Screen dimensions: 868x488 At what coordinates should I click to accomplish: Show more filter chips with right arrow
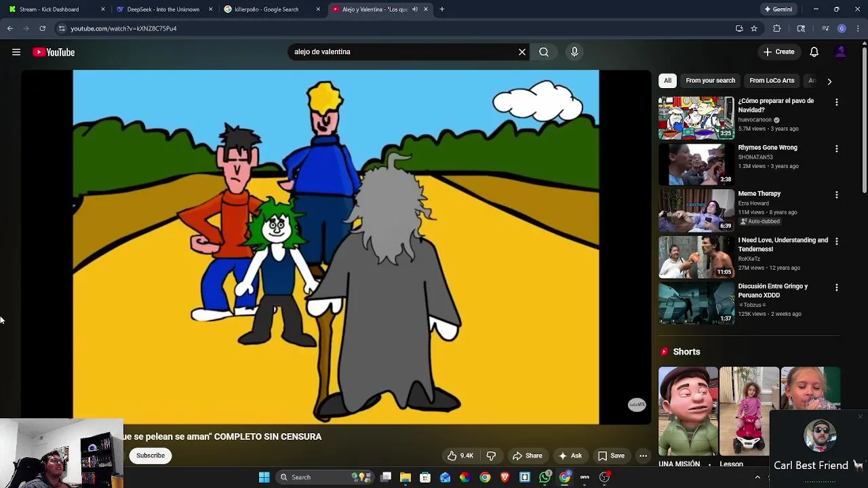829,81
